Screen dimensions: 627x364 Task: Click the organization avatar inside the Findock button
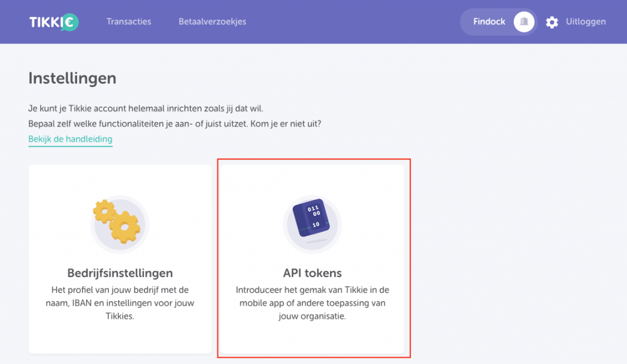point(524,21)
